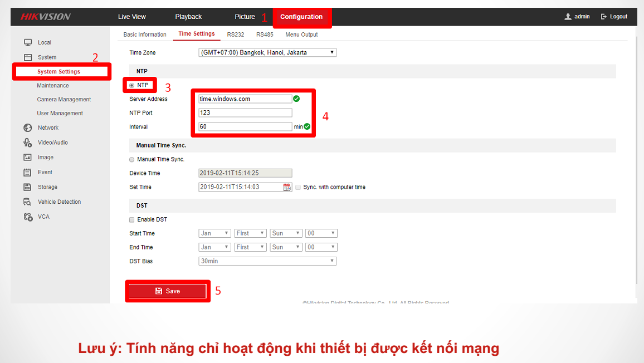Click the Server Address input field

pos(245,99)
